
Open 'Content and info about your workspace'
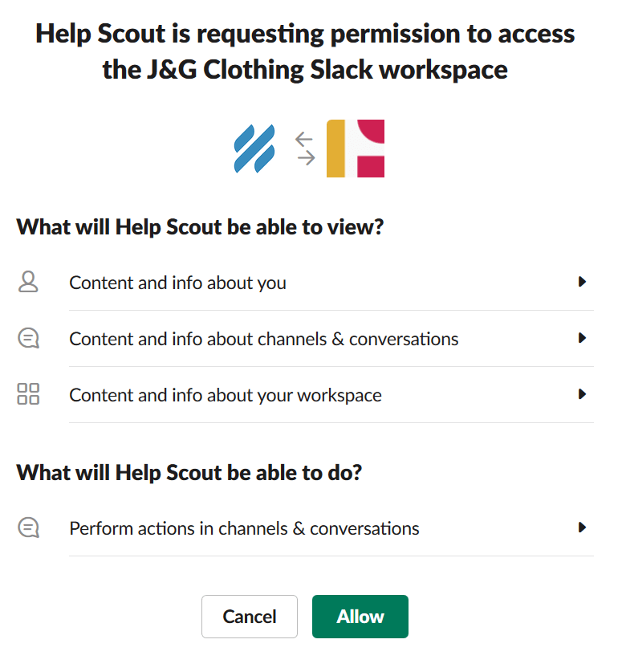click(226, 395)
